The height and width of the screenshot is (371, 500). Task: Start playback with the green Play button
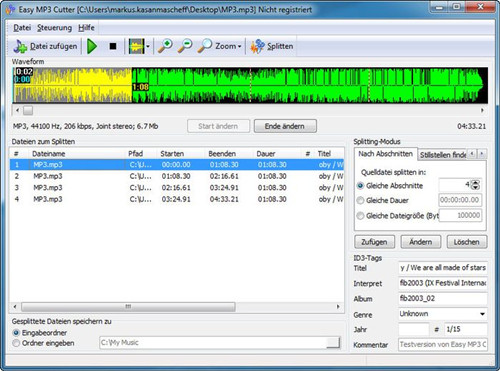(92, 46)
